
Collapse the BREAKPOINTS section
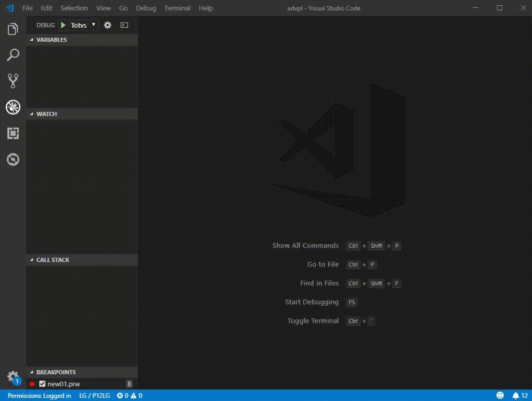82,372
